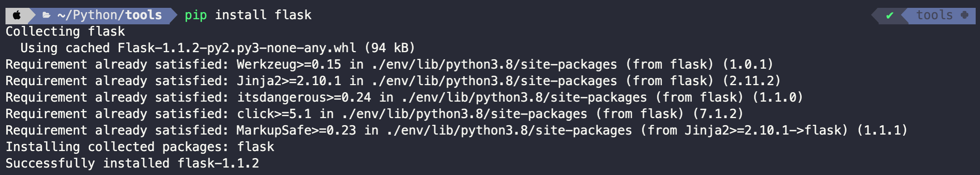Click the click>=5.1 requirement text
The width and height of the screenshot is (980, 175).
pyautogui.click(x=274, y=114)
